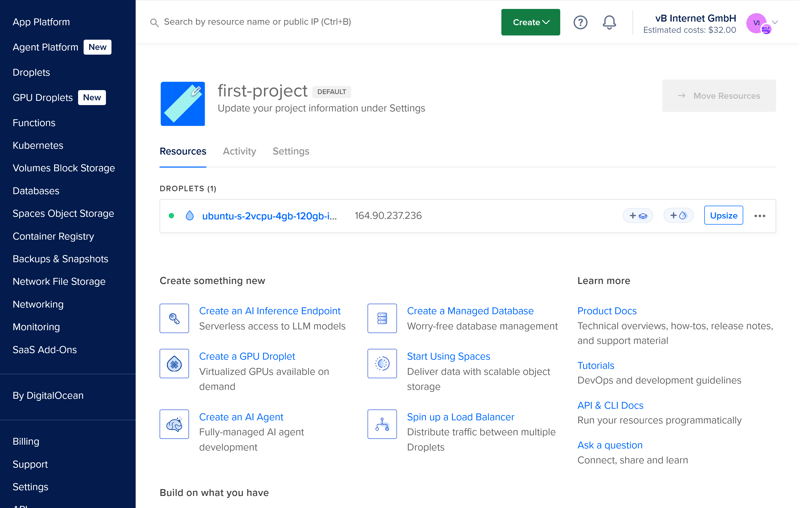The image size is (800, 508).
Task: Click the Start Using Spaces icon
Action: (382, 364)
